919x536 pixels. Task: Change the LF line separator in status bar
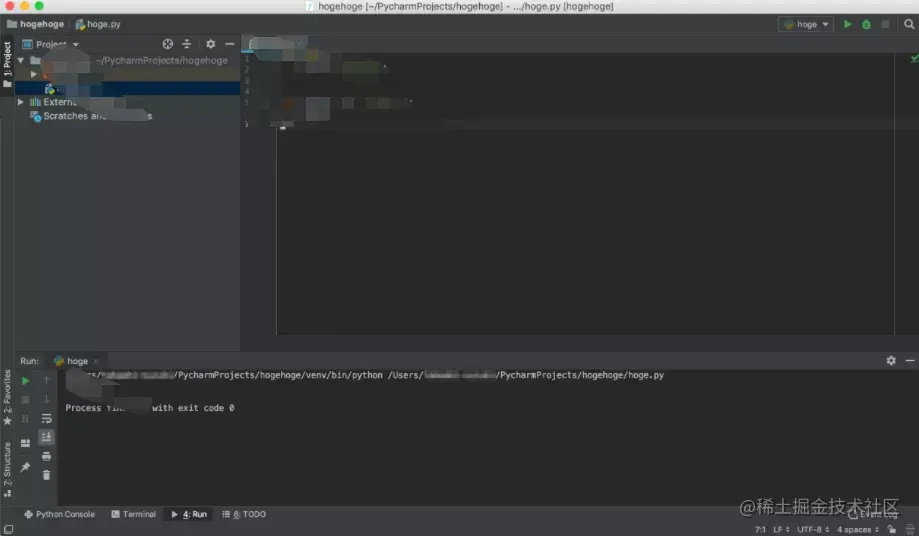coord(781,530)
